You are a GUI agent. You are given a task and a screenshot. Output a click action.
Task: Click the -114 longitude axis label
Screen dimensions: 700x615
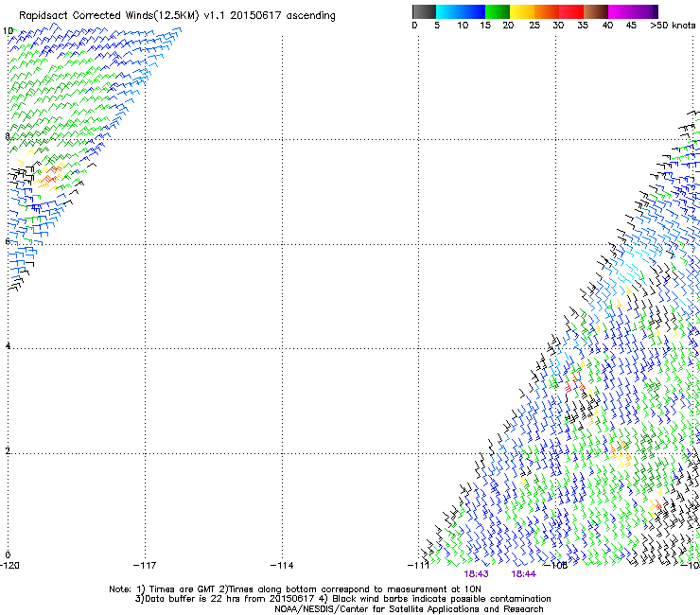pos(282,566)
